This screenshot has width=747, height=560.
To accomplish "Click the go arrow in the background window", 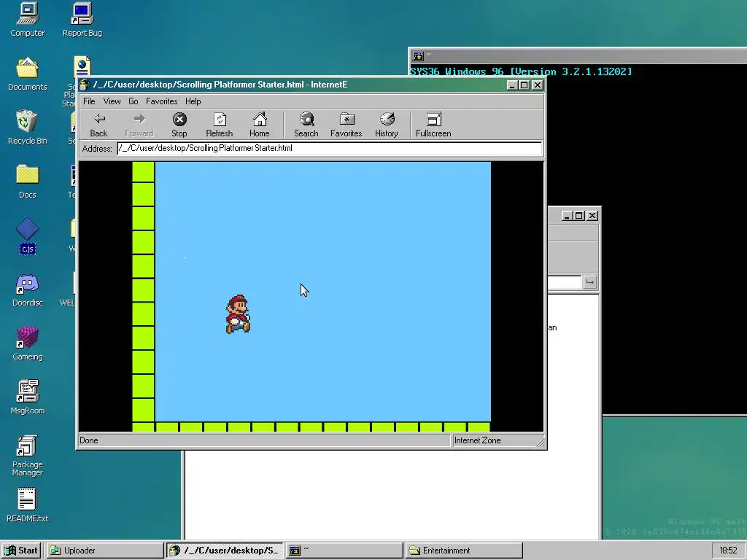I will tap(589, 282).
